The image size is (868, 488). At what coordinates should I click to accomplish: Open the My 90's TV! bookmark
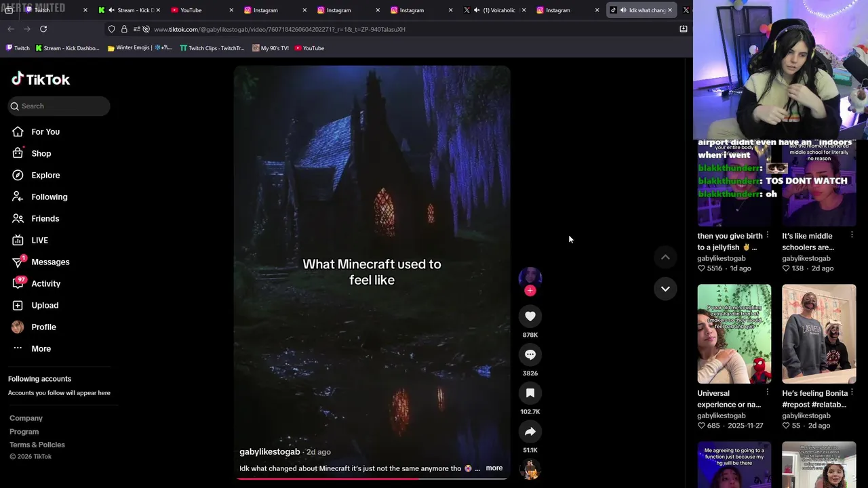[270, 48]
